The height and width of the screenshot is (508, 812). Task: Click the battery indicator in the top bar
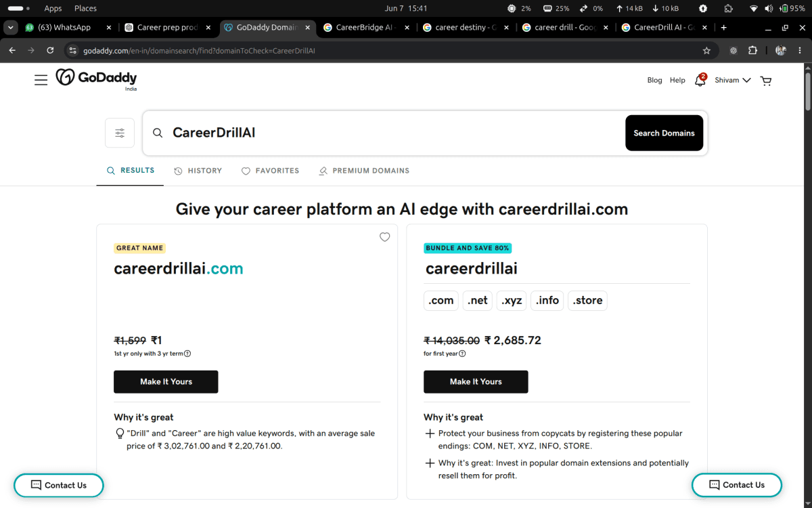click(792, 8)
